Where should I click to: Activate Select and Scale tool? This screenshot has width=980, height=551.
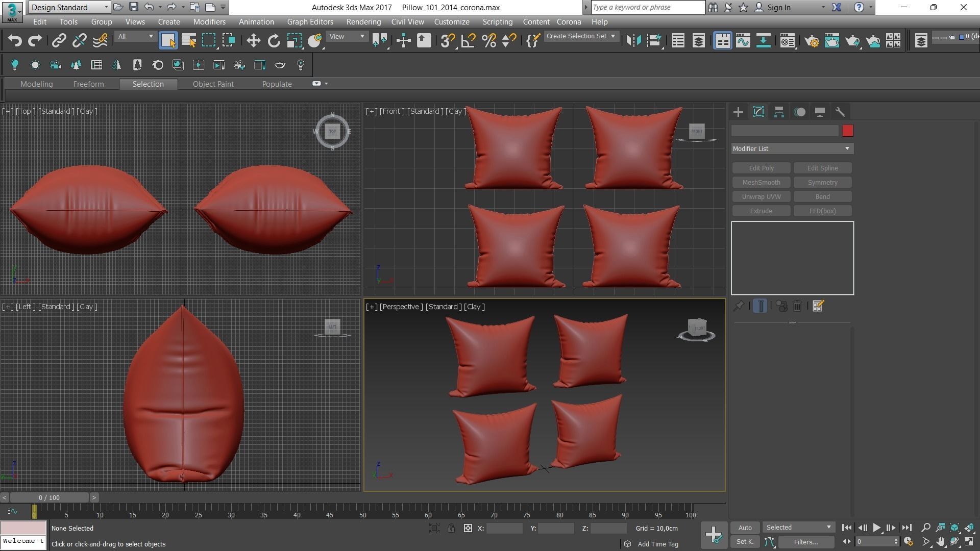(x=294, y=41)
